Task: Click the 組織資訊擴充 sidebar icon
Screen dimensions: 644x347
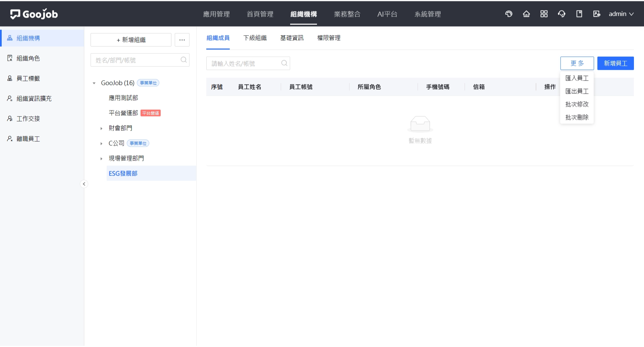Action: pos(10,98)
